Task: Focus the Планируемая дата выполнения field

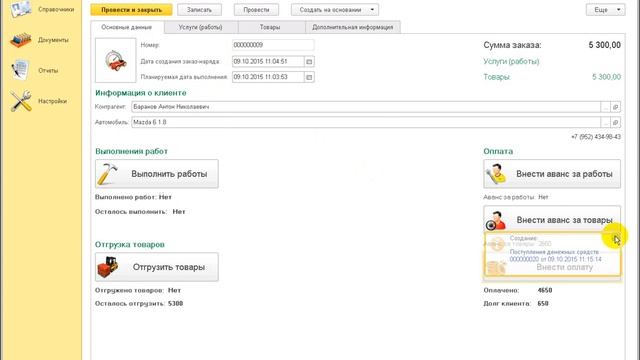Action: pos(268,77)
